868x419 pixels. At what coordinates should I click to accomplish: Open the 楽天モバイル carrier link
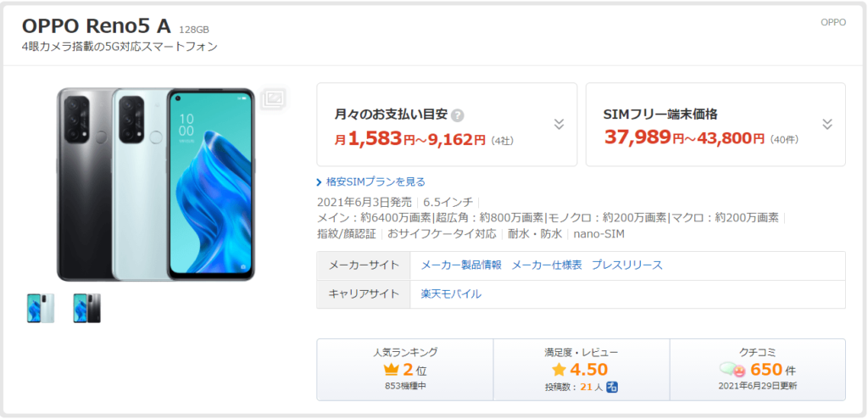[x=451, y=294]
